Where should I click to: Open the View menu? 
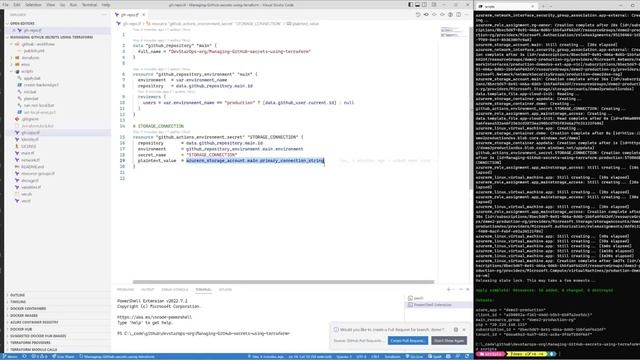pyautogui.click(x=50, y=5)
